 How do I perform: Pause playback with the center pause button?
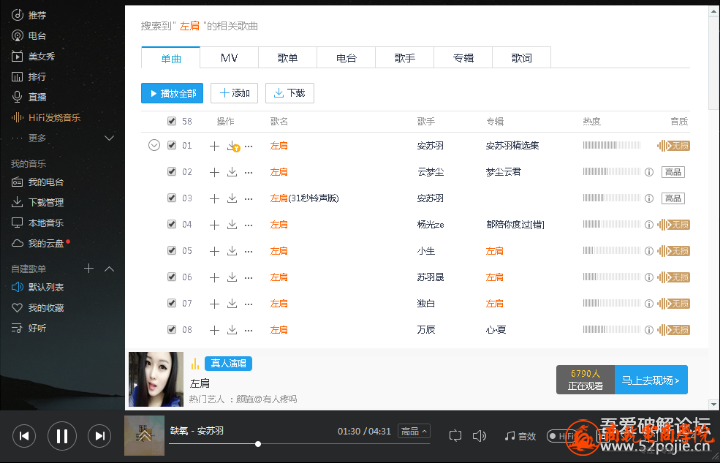61,435
